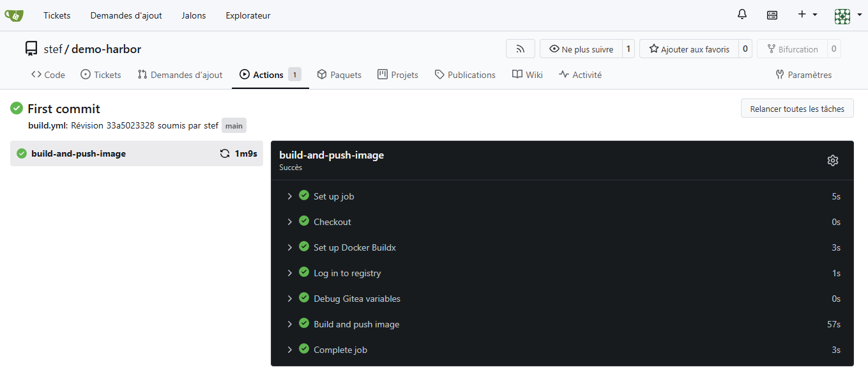Click Relancer toutes les tâches button

coord(796,109)
